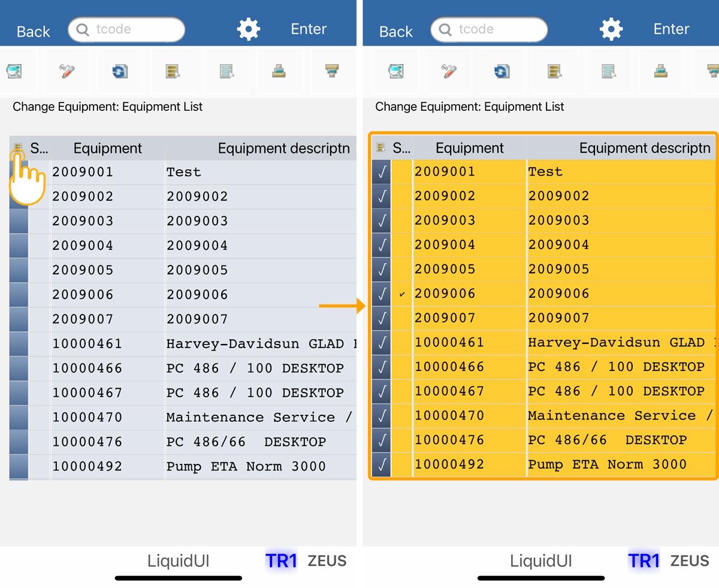Click the Sort Ascending icon in left toolbar

click(278, 71)
